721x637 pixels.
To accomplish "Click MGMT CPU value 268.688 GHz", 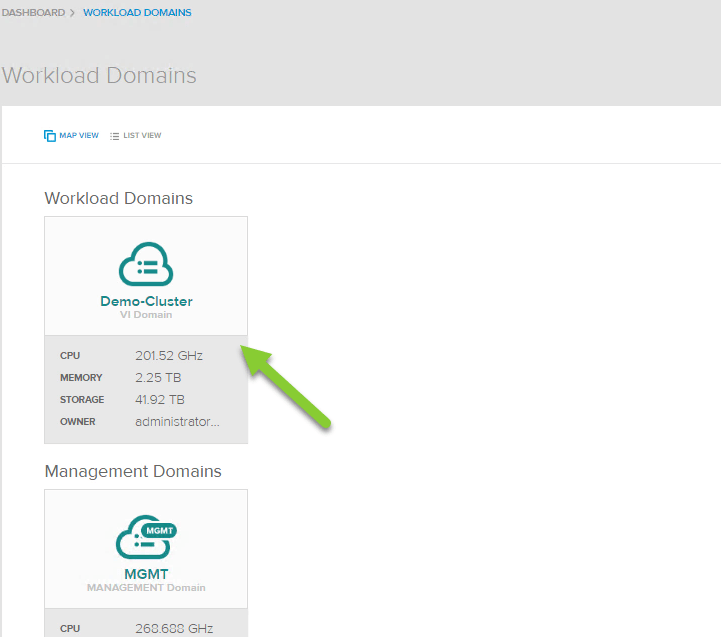I will coord(174,629).
